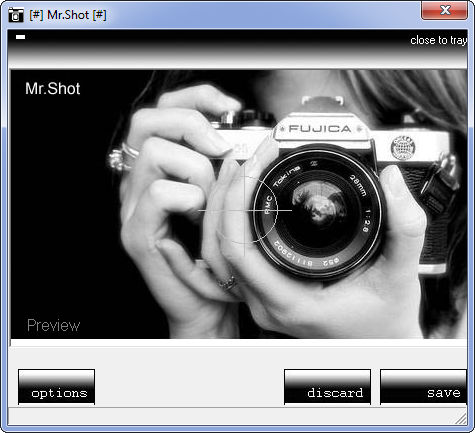Close the Mr.Shot window with red X

[444, 10]
